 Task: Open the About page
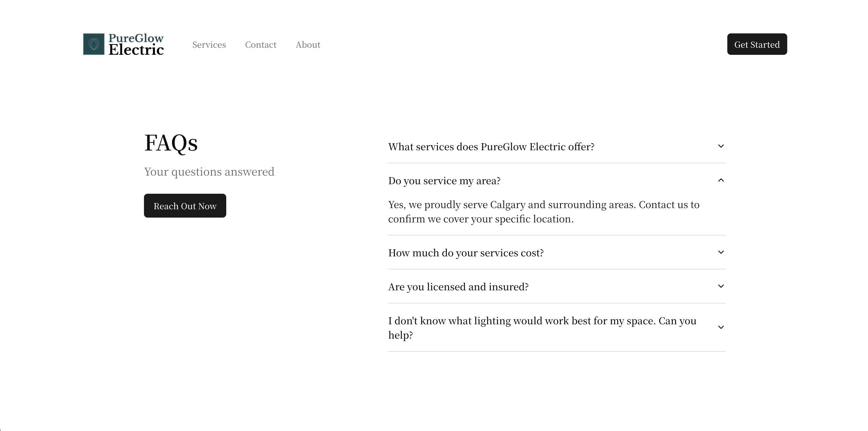click(x=308, y=44)
